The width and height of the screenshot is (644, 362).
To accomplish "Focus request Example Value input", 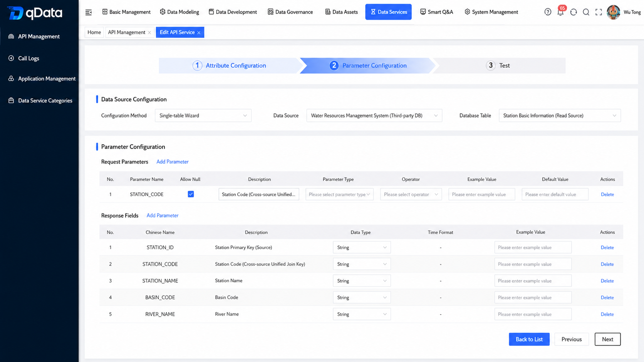I will pyautogui.click(x=481, y=194).
